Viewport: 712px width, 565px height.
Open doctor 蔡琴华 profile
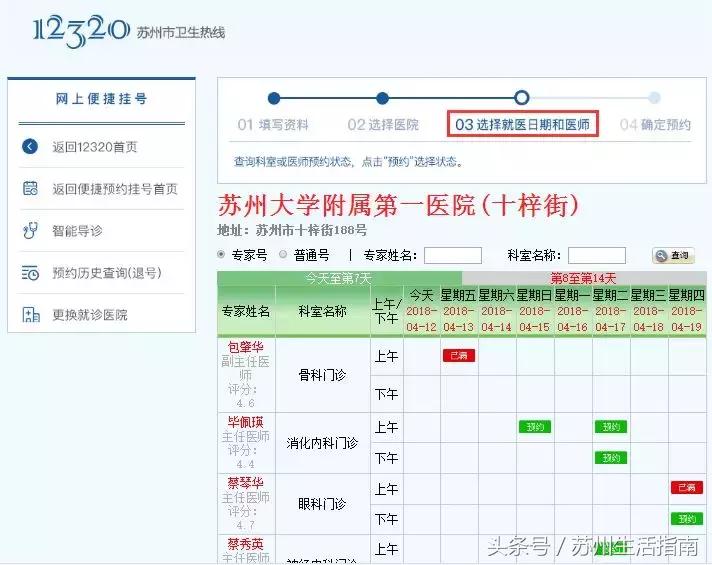tap(246, 482)
